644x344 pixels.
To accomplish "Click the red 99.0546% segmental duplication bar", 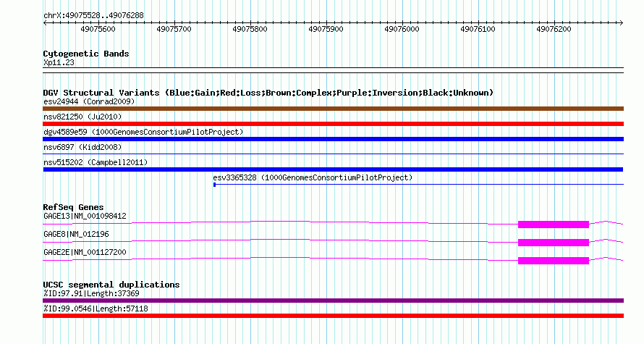I will (x=333, y=316).
